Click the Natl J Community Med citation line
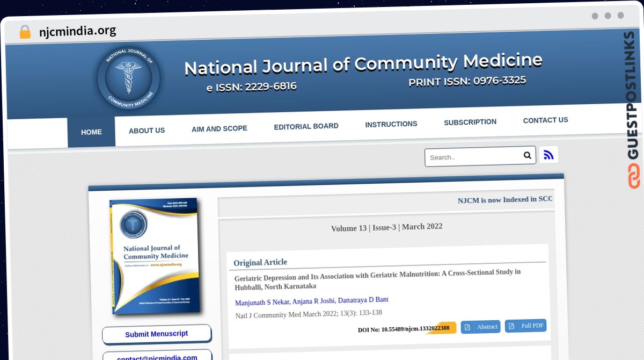 tap(309, 314)
